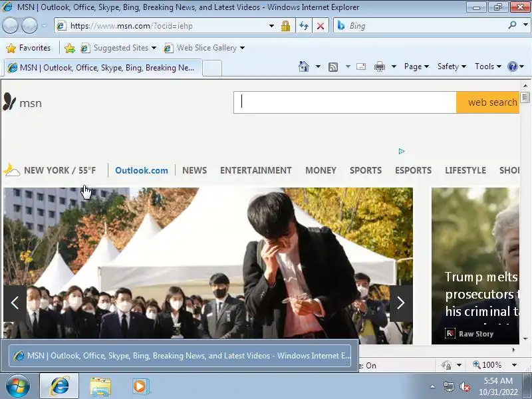
Task: Click the Raw Story source logo
Action: (x=450, y=334)
